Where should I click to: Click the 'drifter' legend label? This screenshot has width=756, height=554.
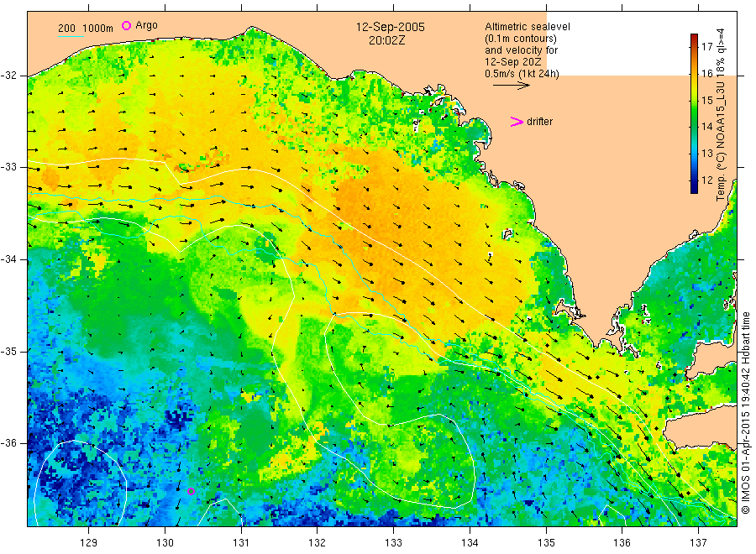[x=539, y=122]
